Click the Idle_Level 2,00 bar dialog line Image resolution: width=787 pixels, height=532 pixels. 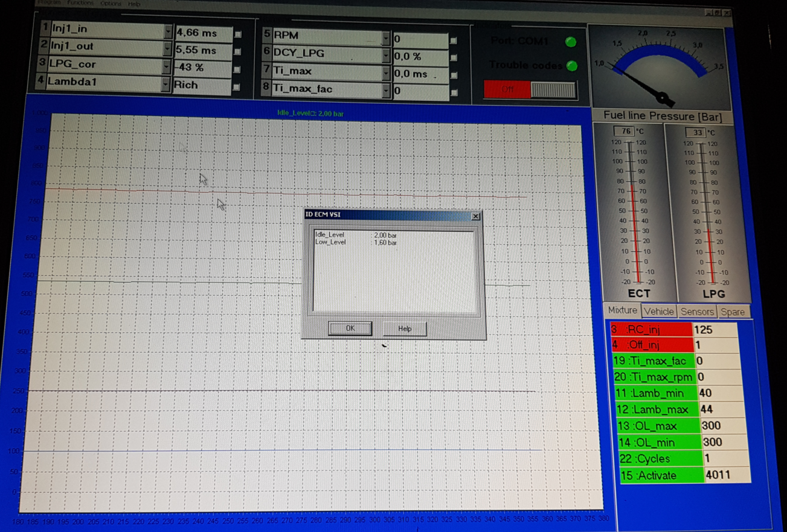(356, 235)
